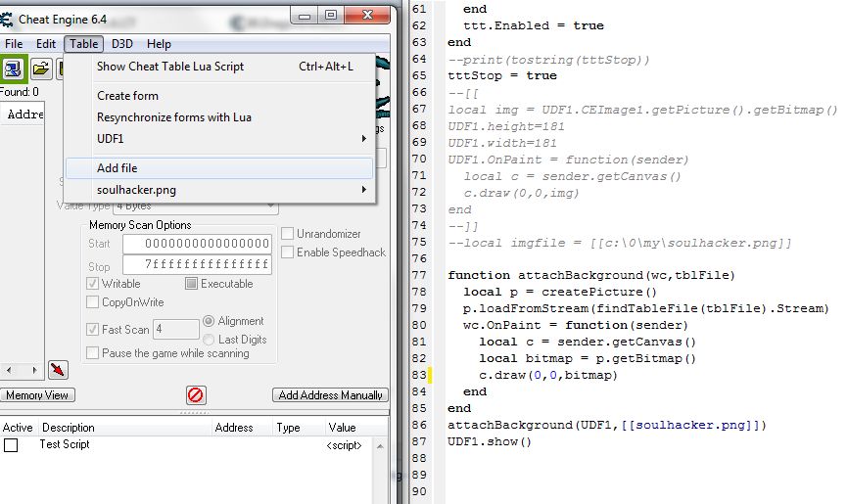The width and height of the screenshot is (847, 504).
Task: Click the open process computer icon
Action: tap(15, 68)
